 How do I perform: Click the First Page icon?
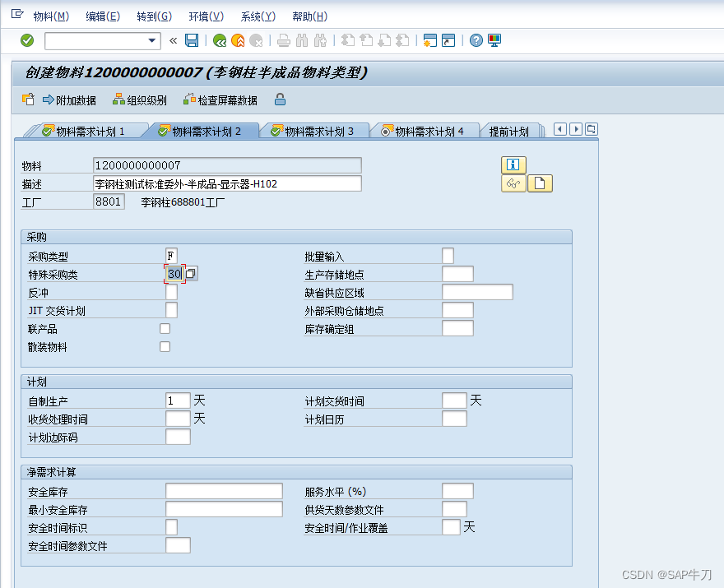pos(348,40)
